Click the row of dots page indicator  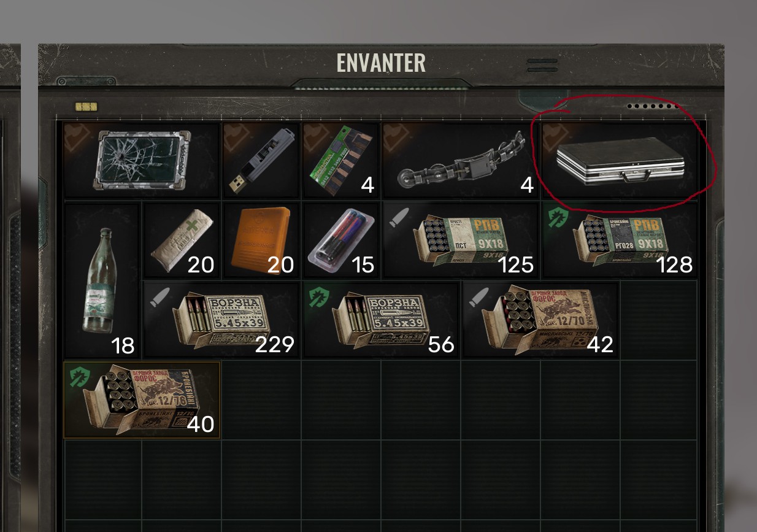coord(653,106)
